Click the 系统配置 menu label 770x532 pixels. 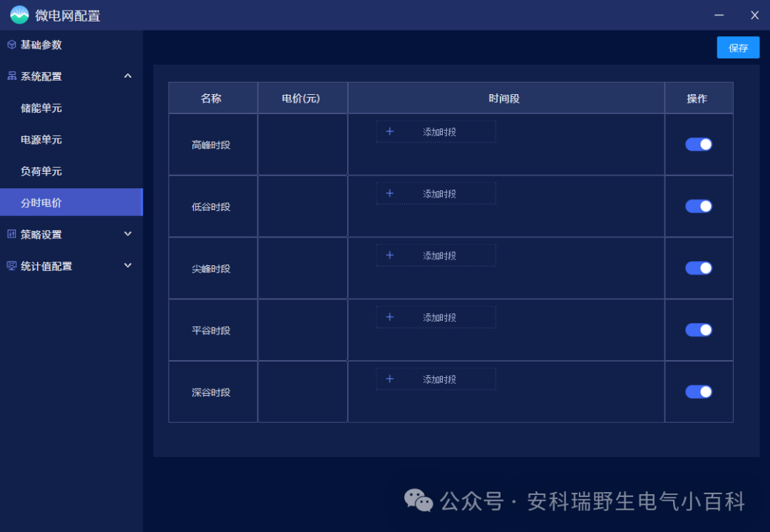pos(41,76)
